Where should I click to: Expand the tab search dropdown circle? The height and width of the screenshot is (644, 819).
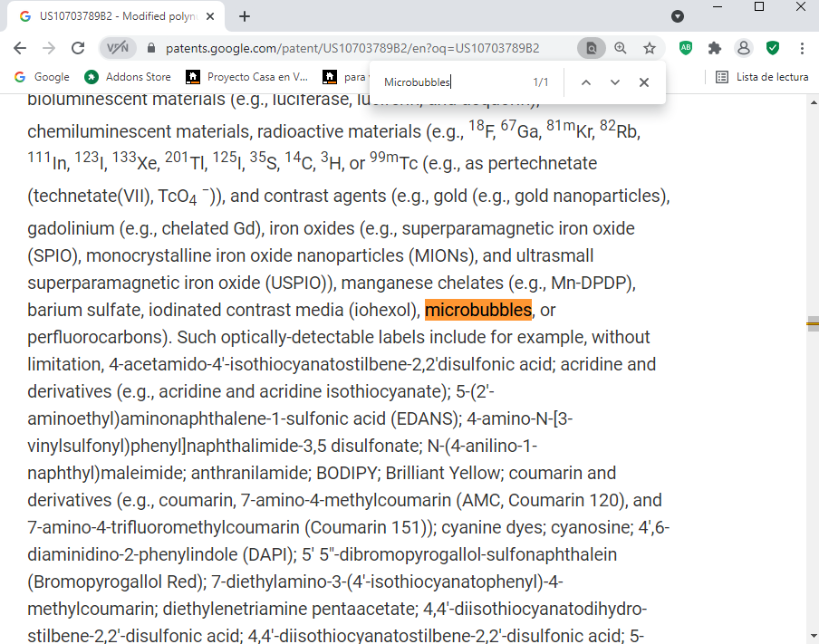click(x=678, y=16)
